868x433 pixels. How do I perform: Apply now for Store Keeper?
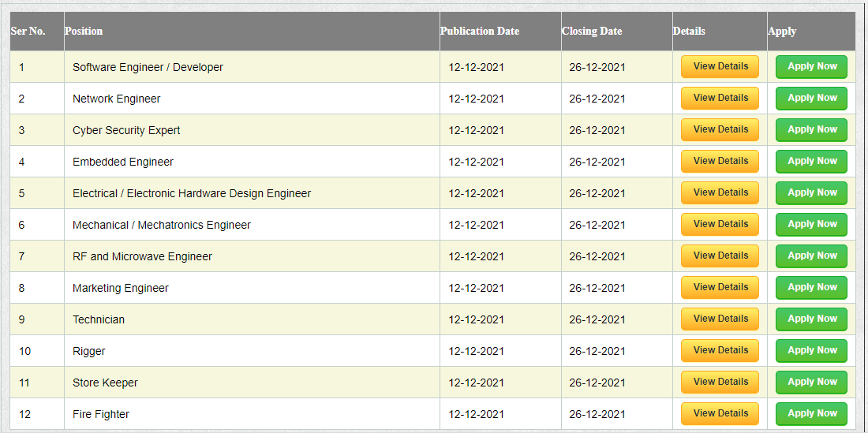point(811,382)
